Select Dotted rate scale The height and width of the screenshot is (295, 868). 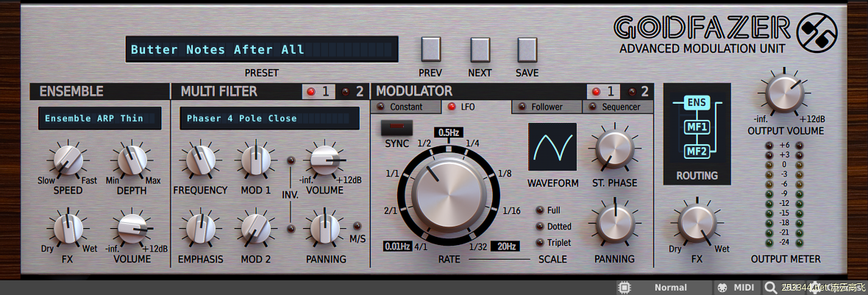tap(539, 227)
